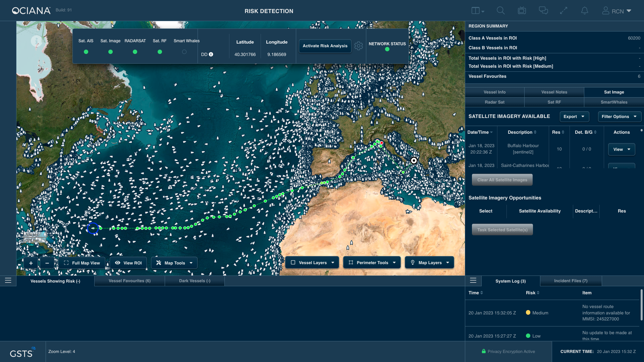
Task: Switch to the SmartWhales tab
Action: tap(614, 102)
